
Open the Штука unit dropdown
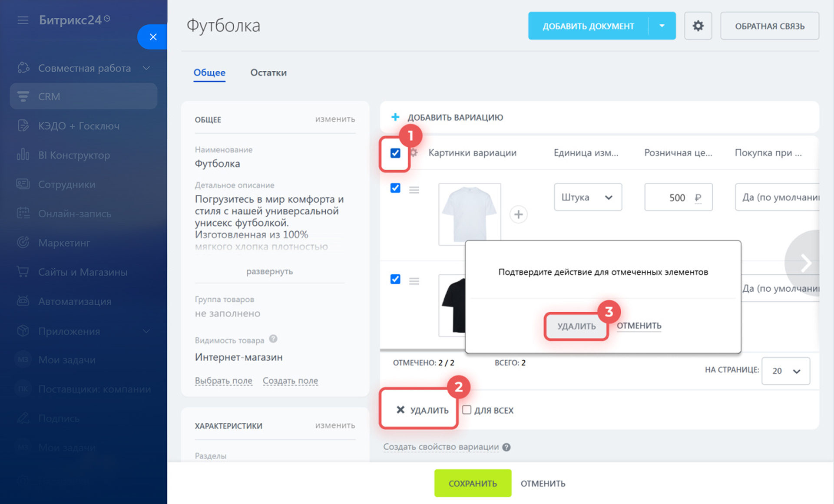(587, 197)
